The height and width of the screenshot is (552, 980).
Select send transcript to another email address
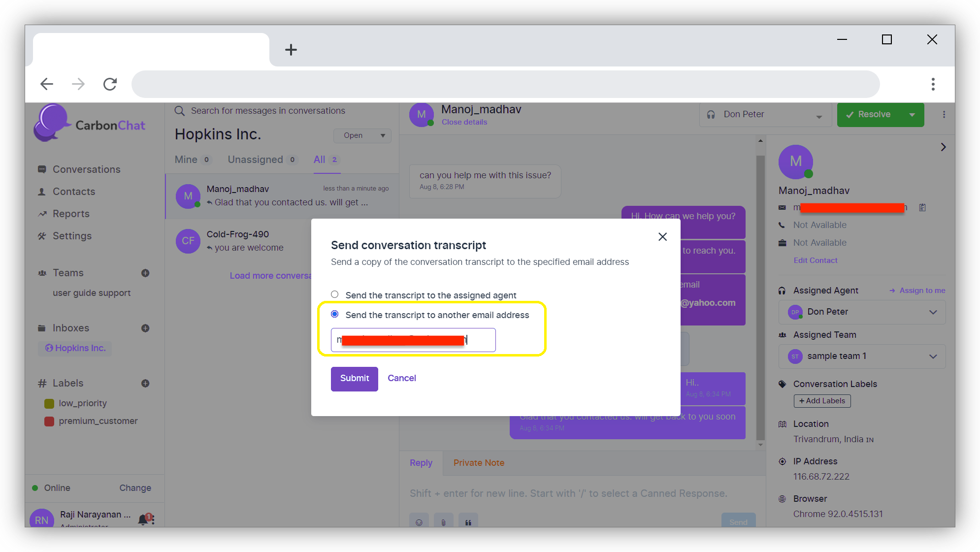[335, 314]
